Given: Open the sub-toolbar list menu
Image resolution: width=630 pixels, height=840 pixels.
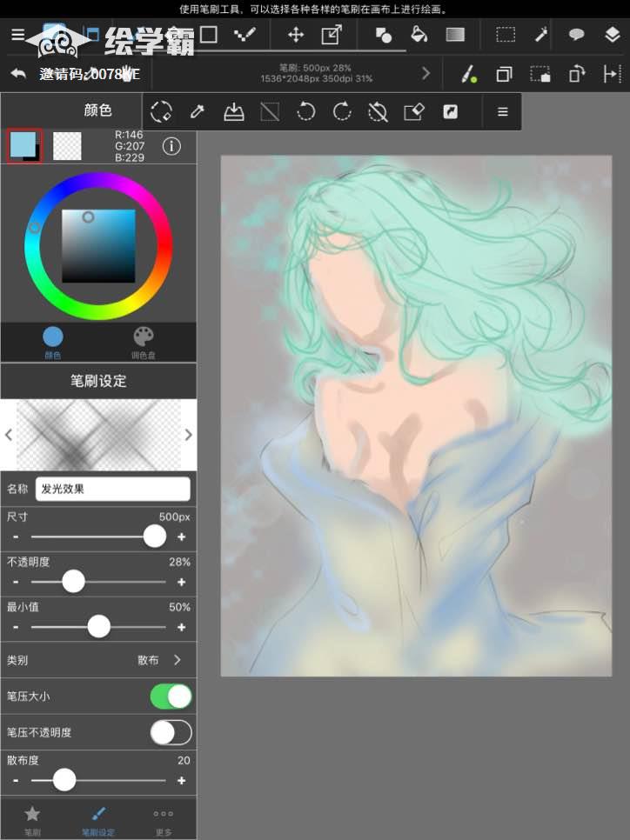Looking at the screenshot, I should (x=502, y=111).
